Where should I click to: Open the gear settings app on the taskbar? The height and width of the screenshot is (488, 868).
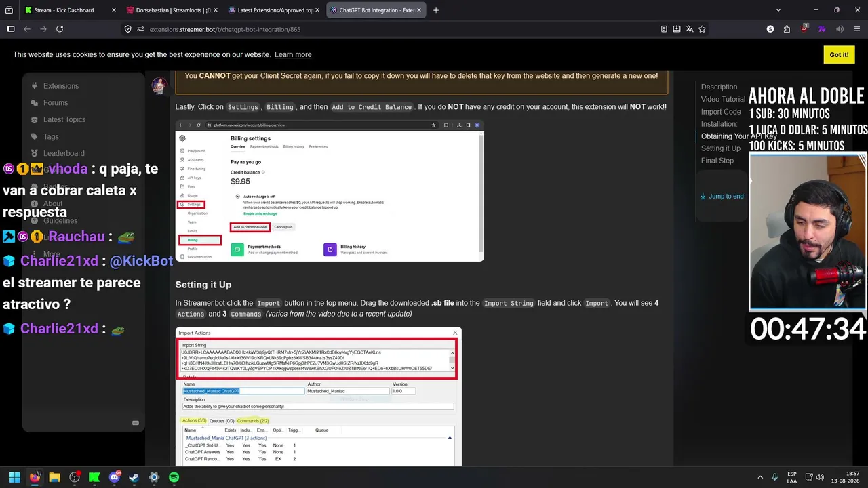tap(154, 477)
